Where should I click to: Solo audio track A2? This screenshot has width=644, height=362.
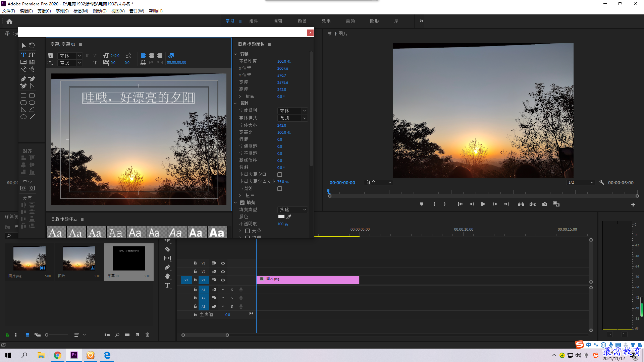pyautogui.click(x=232, y=298)
